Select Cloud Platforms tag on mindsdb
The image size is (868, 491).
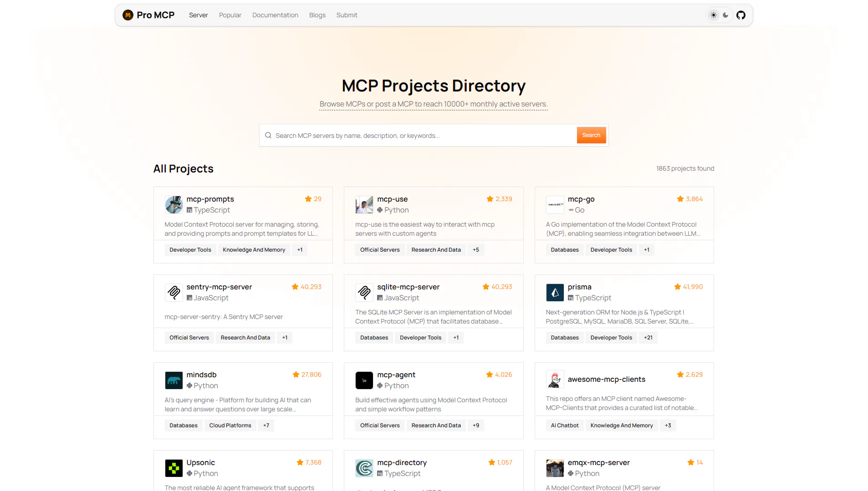coord(230,425)
